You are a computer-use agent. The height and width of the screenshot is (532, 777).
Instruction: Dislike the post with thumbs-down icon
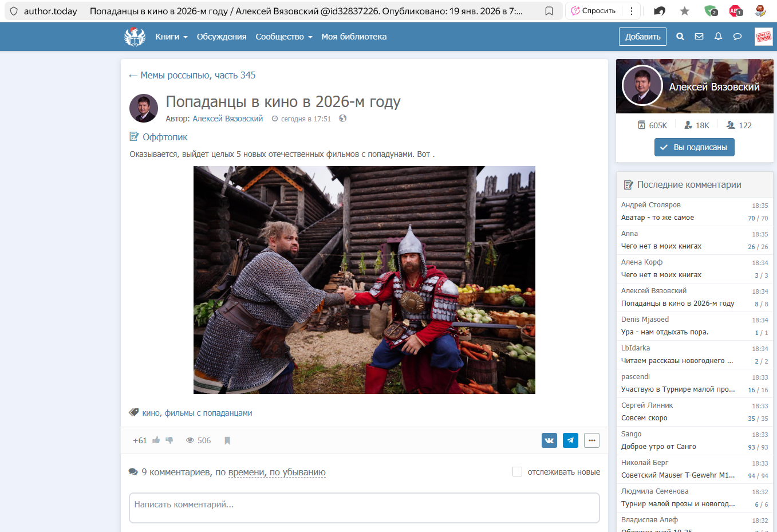click(x=169, y=440)
